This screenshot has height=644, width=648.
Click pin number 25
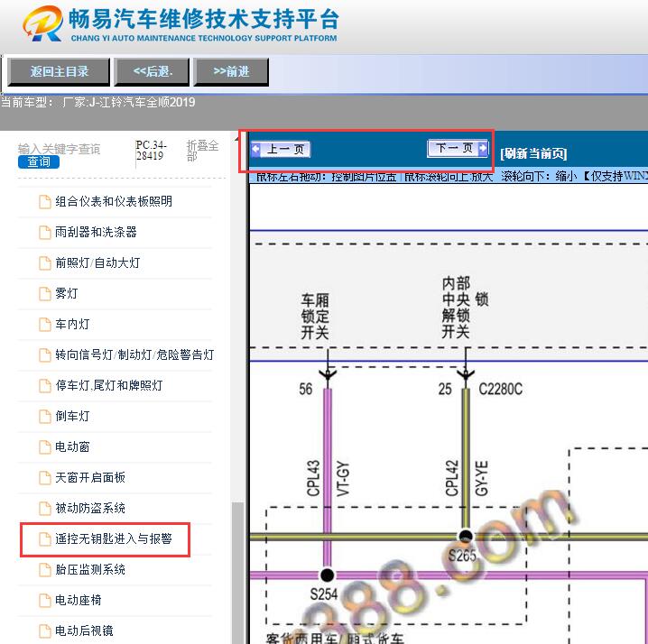445,389
